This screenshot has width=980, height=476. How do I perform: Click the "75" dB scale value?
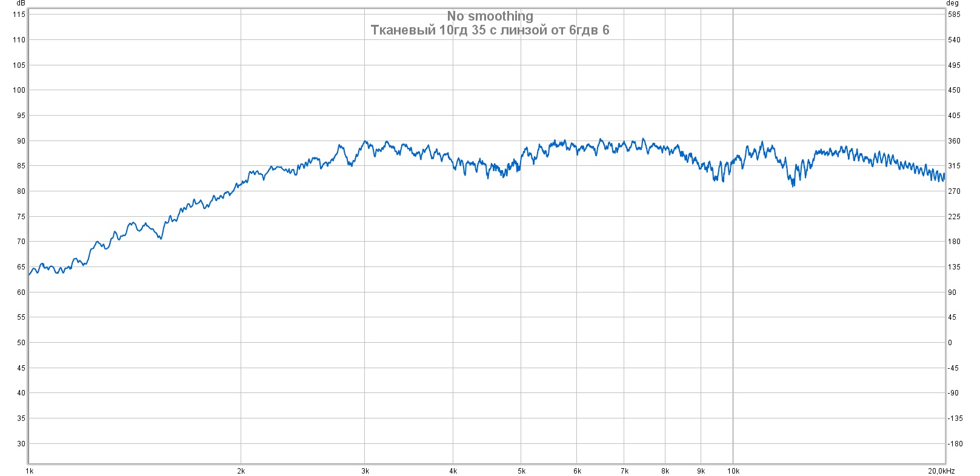(x=21, y=217)
